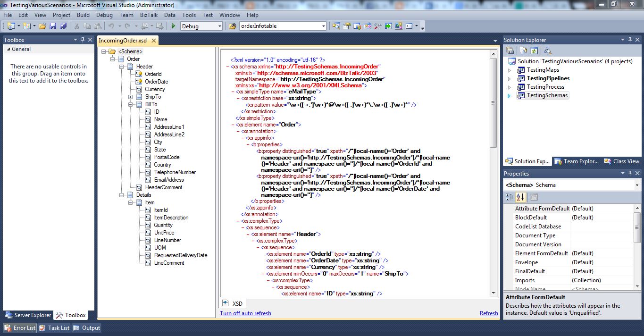
Task: Select the XSD view tab
Action: (232, 303)
